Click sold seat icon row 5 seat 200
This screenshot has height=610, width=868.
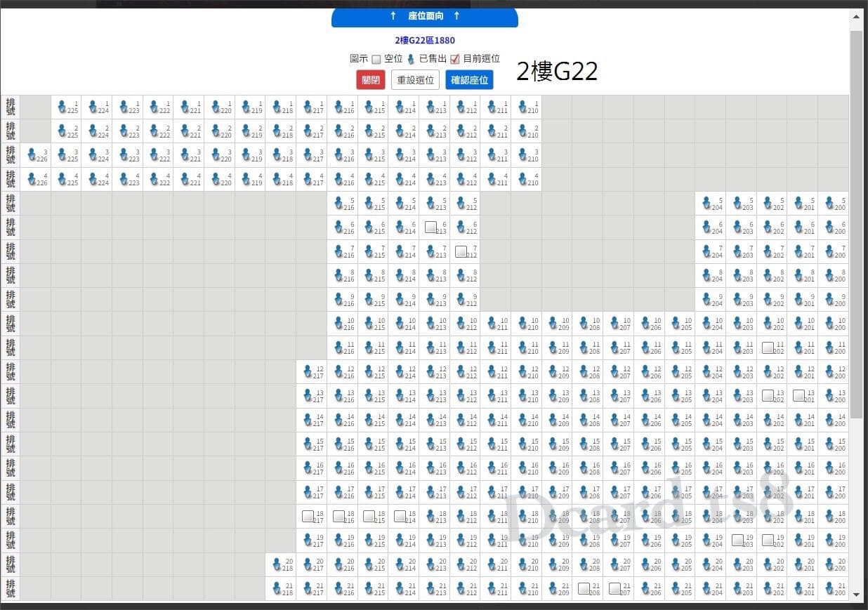(x=830, y=203)
